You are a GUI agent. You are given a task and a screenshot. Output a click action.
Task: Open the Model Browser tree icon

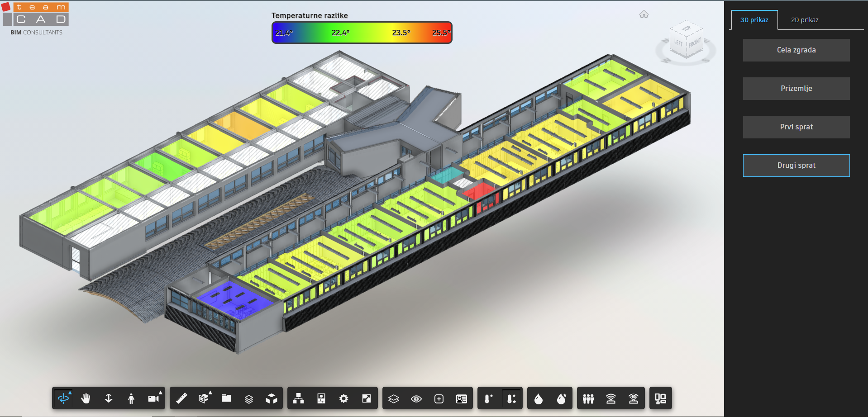coord(298,398)
